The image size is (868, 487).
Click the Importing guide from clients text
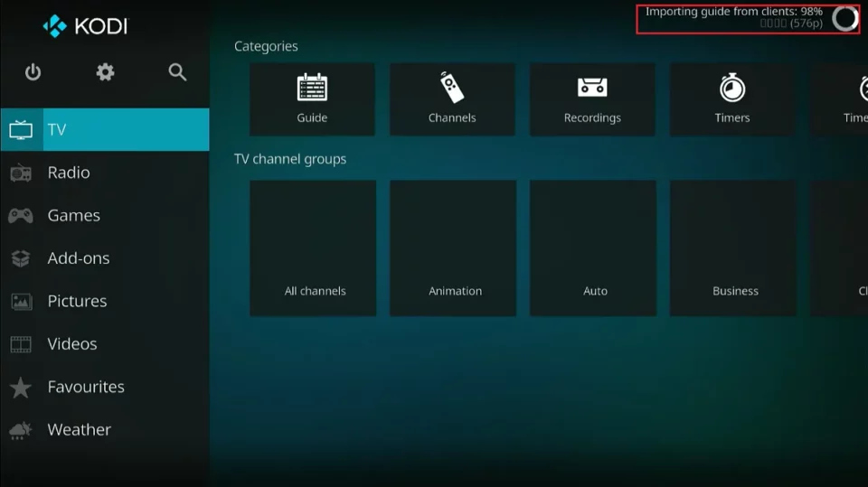734,12
